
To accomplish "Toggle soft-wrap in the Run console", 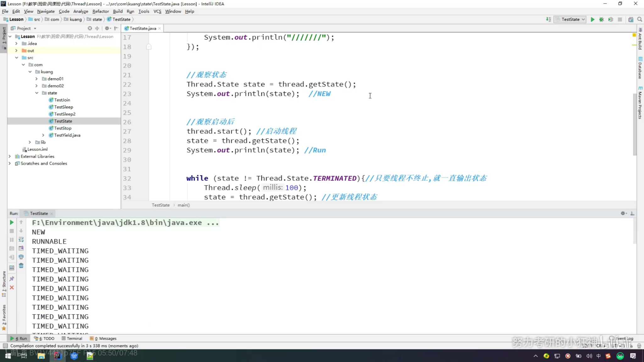I will 21,240.
